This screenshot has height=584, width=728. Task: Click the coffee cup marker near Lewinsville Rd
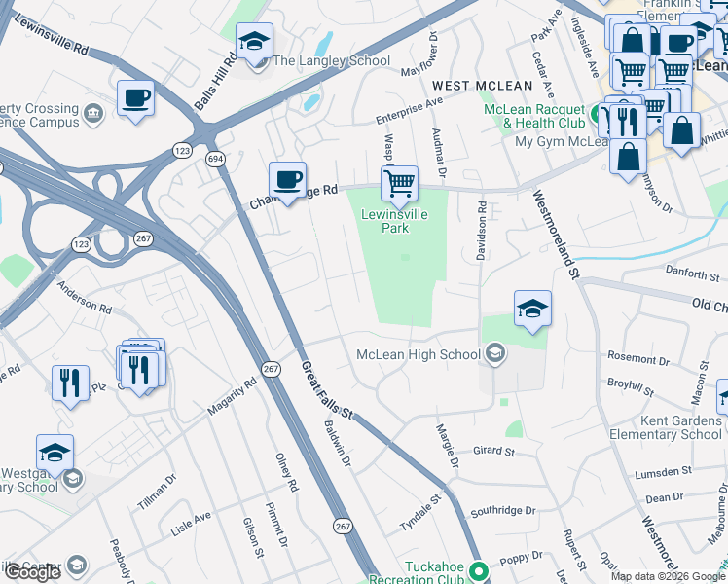click(x=135, y=100)
